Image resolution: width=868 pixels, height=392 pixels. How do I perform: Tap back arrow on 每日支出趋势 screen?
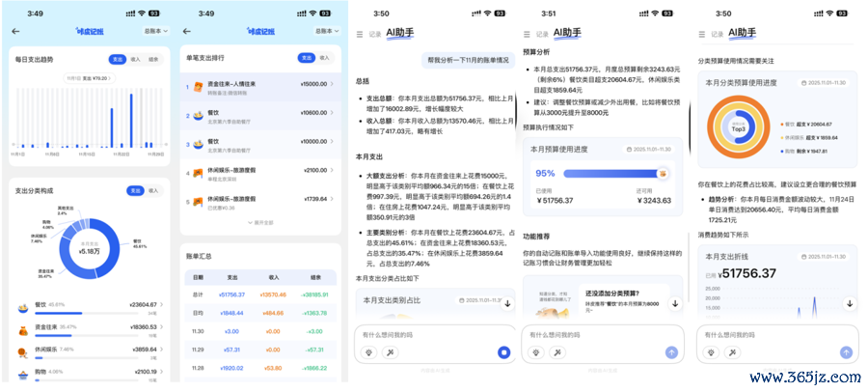tap(15, 31)
